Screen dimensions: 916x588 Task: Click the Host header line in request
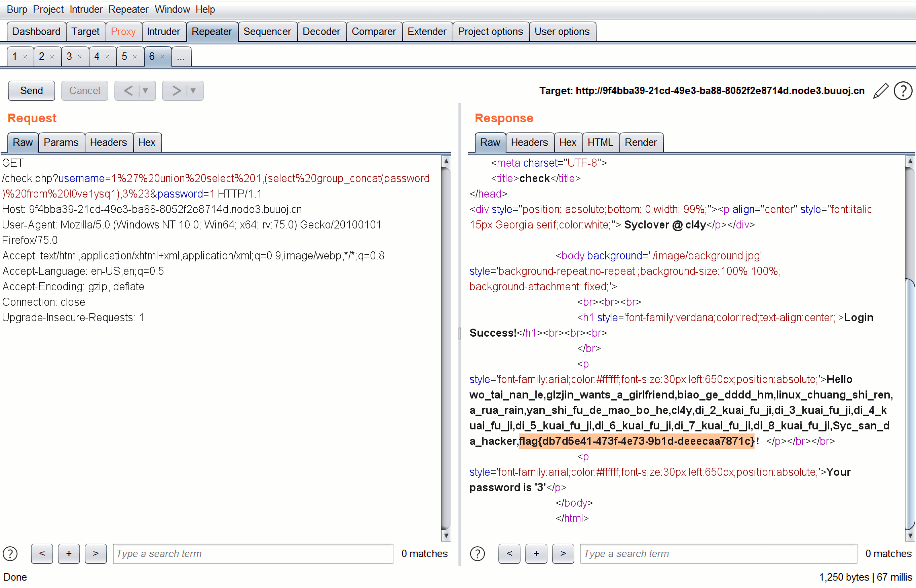click(x=152, y=209)
